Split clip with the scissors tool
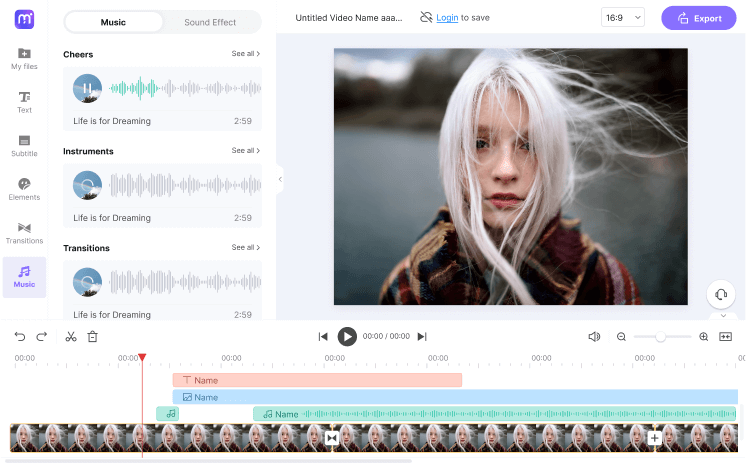The image size is (746, 465). tap(71, 337)
